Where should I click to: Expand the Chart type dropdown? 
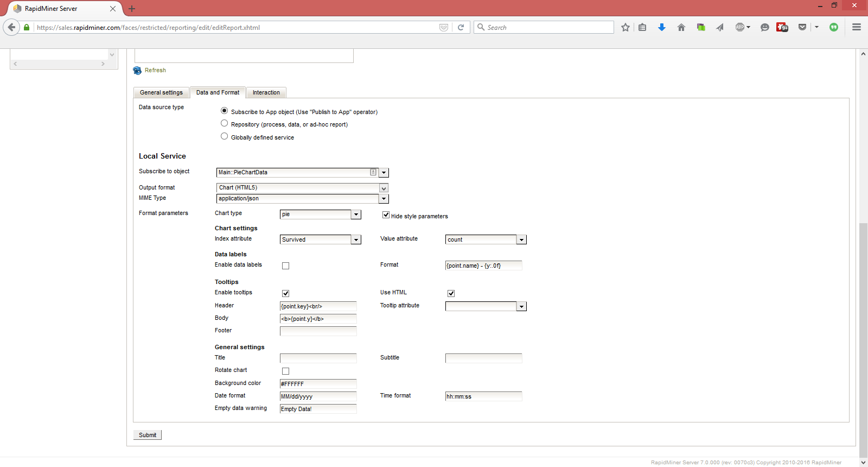(x=356, y=214)
